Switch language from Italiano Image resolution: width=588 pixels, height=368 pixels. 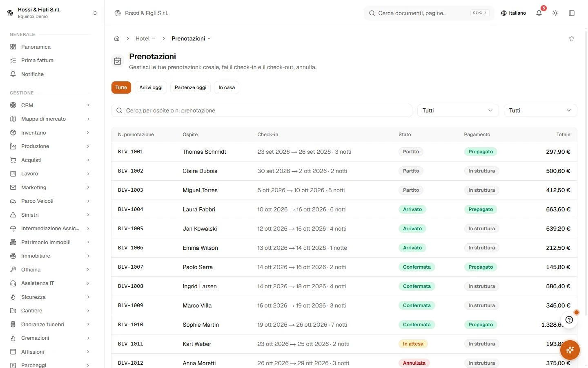click(x=513, y=13)
